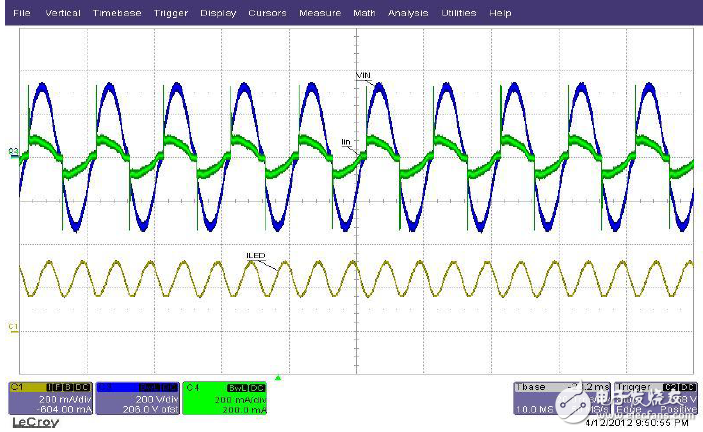Expand the Display menu

218,13
